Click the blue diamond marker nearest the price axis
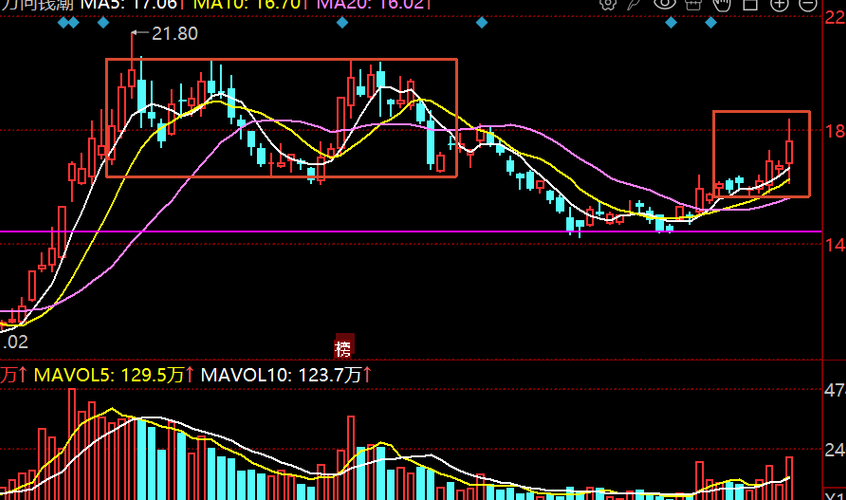Screen dimensions: 846x500 pyautogui.click(x=711, y=23)
